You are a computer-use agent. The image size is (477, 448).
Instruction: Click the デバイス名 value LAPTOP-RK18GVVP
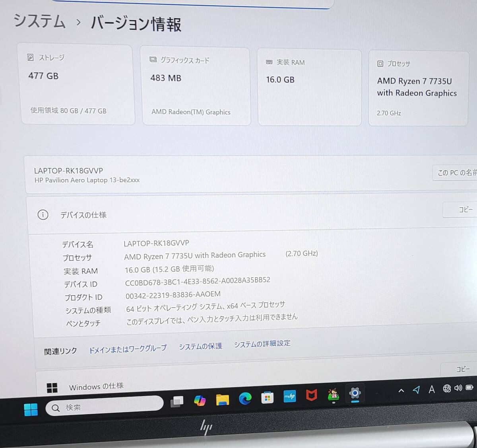coord(156,243)
